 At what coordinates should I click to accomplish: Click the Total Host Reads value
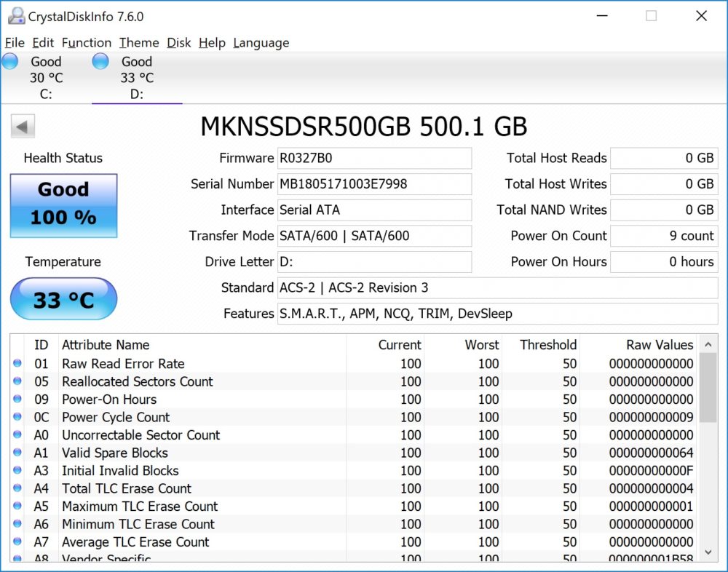pos(664,159)
